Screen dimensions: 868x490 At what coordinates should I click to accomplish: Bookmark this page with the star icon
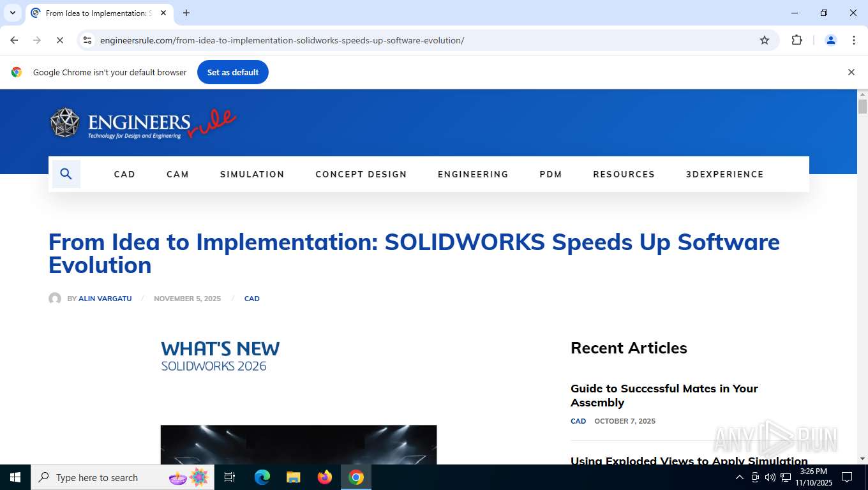[x=765, y=40]
